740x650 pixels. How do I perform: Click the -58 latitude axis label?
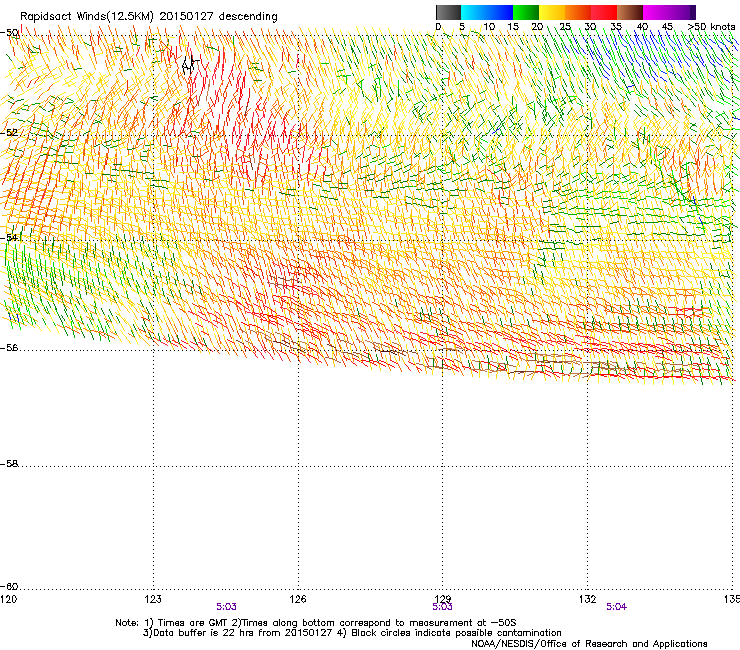coord(9,464)
